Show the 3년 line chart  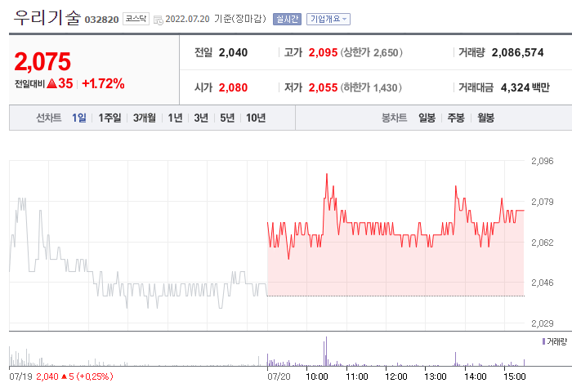tap(201, 118)
